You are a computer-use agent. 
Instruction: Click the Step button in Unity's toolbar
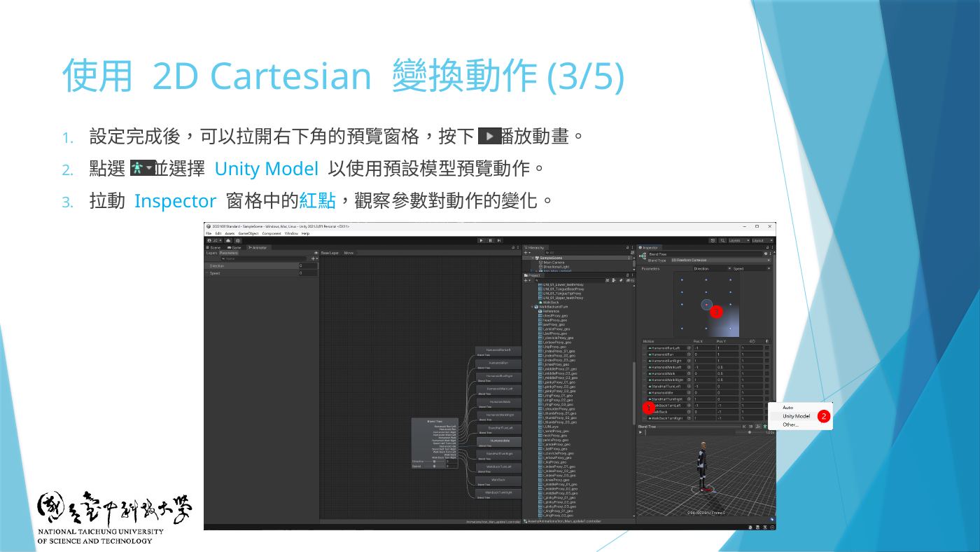[x=499, y=240]
